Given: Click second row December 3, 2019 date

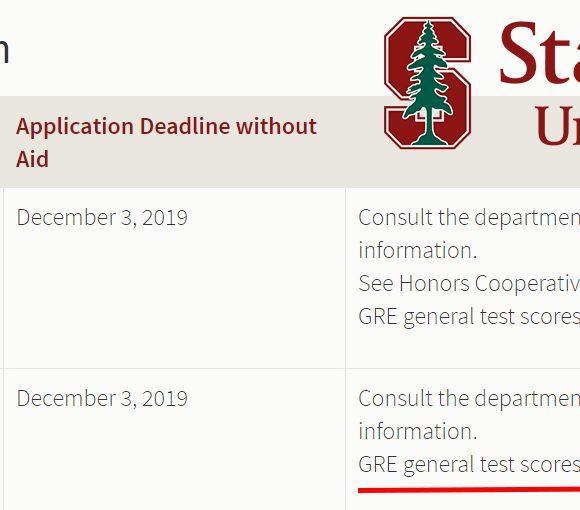Looking at the screenshot, I should (x=102, y=398).
